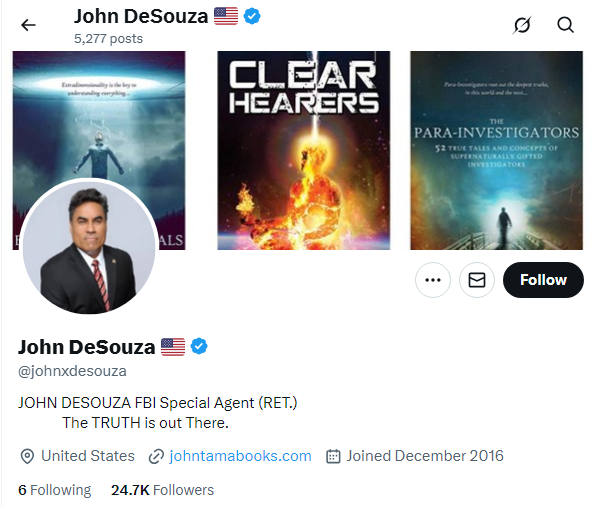View the 24.7K Followers list
This screenshot has height=507, width=596.
(162, 490)
